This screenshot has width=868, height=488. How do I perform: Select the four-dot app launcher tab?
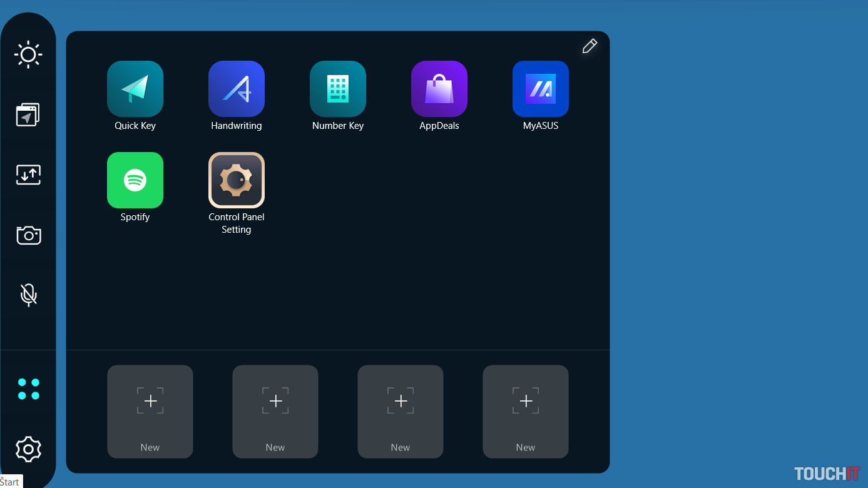pyautogui.click(x=28, y=389)
